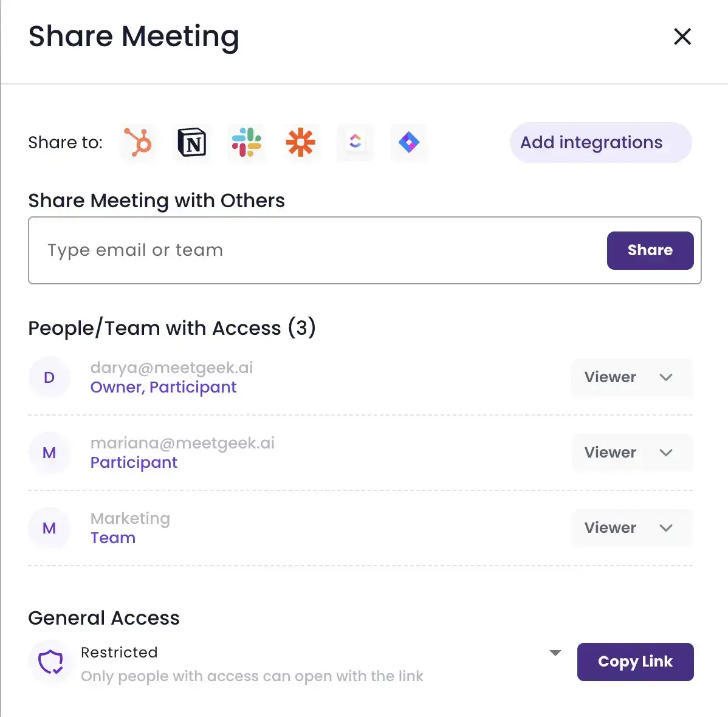Copy the meeting link

pyautogui.click(x=635, y=662)
